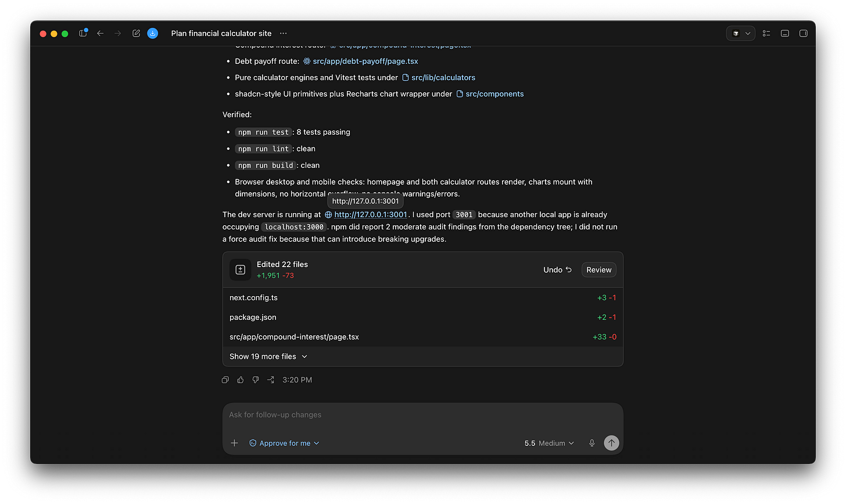
Task: Open the cube environment dropdown
Action: [x=741, y=33]
